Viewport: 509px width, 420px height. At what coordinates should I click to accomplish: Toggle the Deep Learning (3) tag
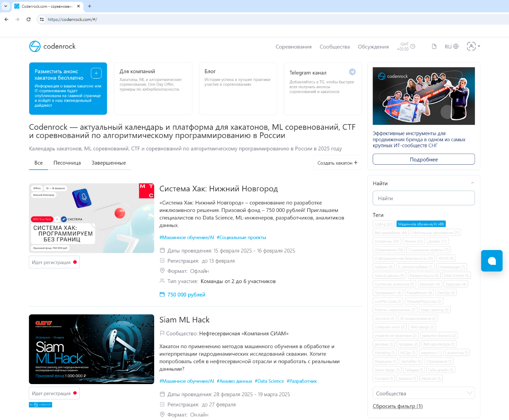click(435, 310)
